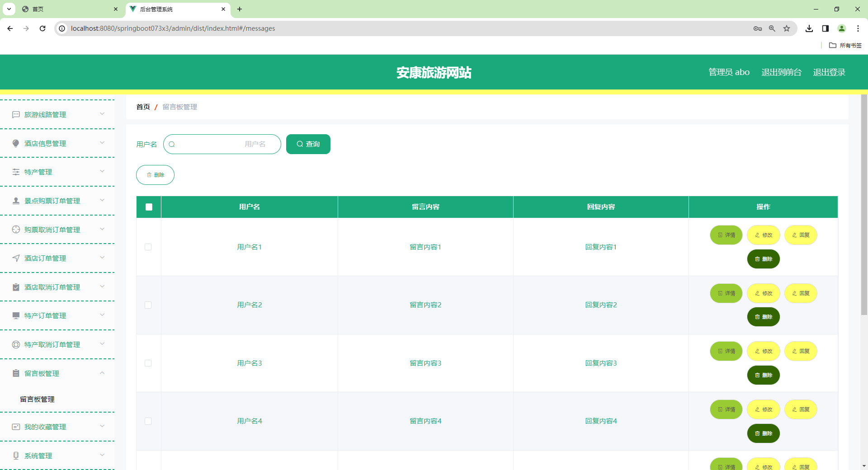
Task: Toggle browser side panel icon
Action: (826, 28)
